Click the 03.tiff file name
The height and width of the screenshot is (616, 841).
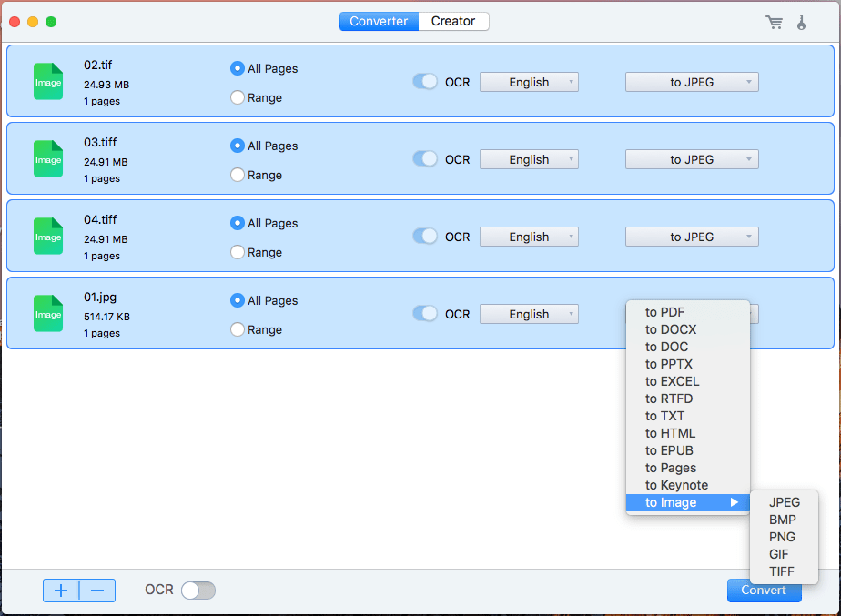click(100, 142)
